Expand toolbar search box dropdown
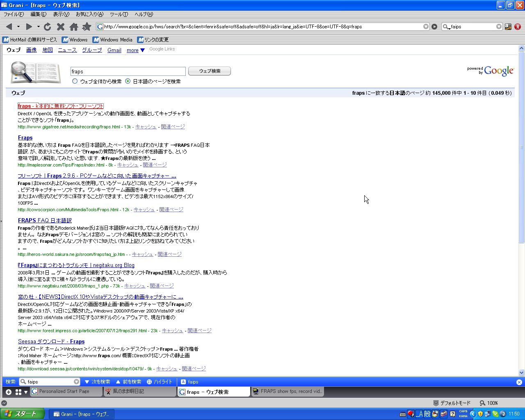 [499, 27]
